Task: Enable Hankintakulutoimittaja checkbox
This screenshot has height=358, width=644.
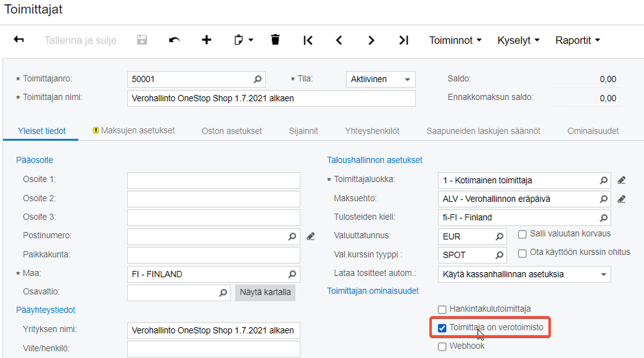Action: (442, 310)
